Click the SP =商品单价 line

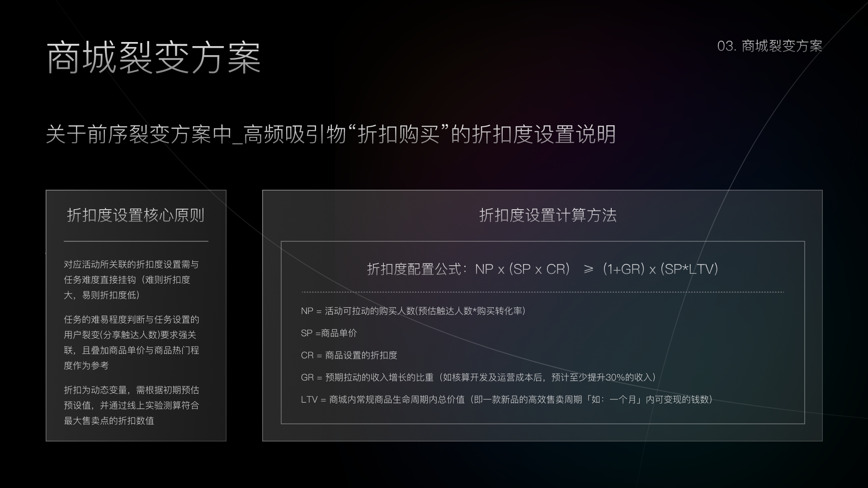pyautogui.click(x=329, y=333)
